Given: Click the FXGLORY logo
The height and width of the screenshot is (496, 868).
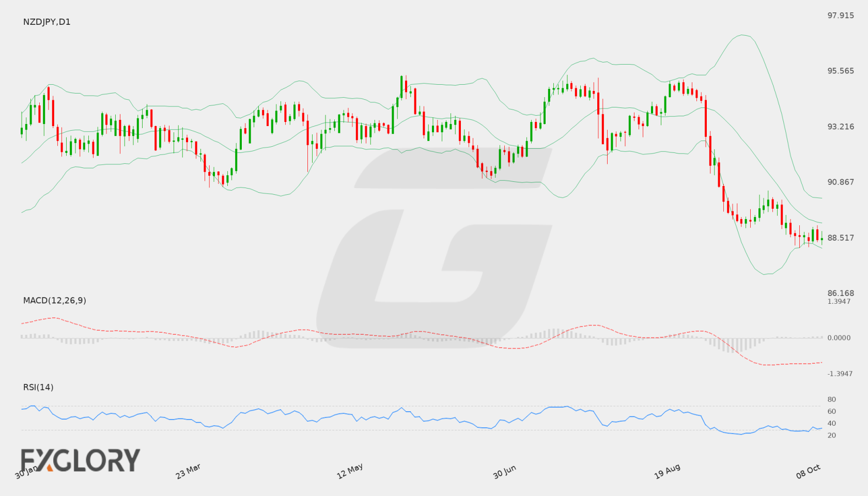Looking at the screenshot, I should pos(80,460).
